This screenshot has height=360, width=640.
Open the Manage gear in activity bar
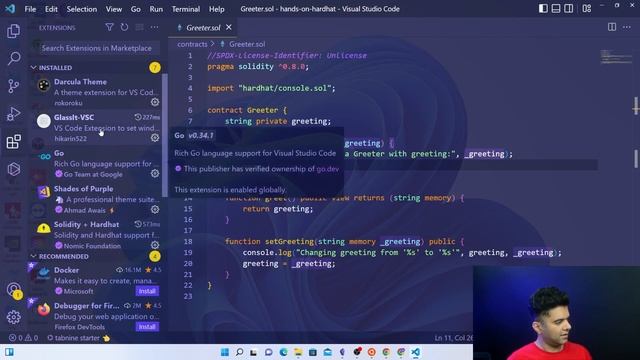(x=13, y=317)
